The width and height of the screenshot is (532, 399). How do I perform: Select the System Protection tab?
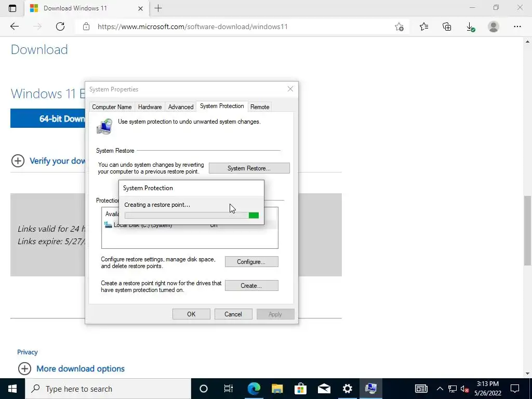(222, 106)
